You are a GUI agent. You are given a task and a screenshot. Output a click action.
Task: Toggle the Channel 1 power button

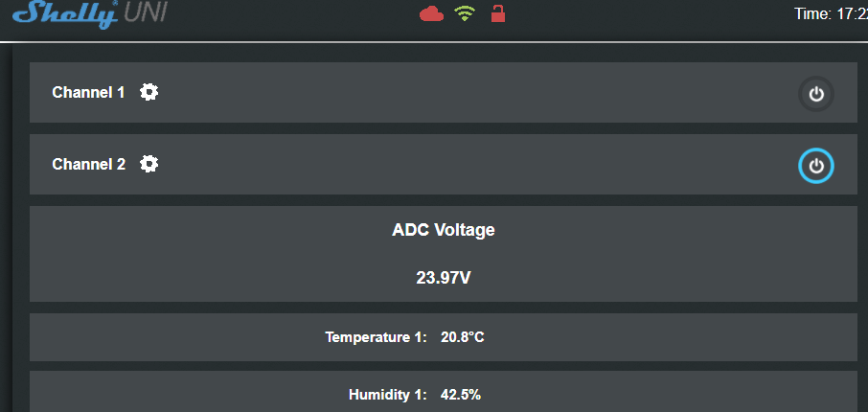[x=816, y=94]
